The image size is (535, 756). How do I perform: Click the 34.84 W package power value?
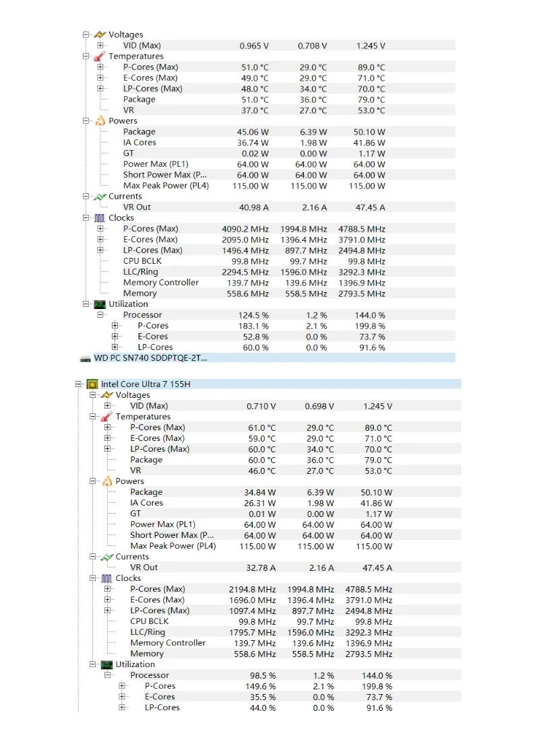(x=259, y=492)
